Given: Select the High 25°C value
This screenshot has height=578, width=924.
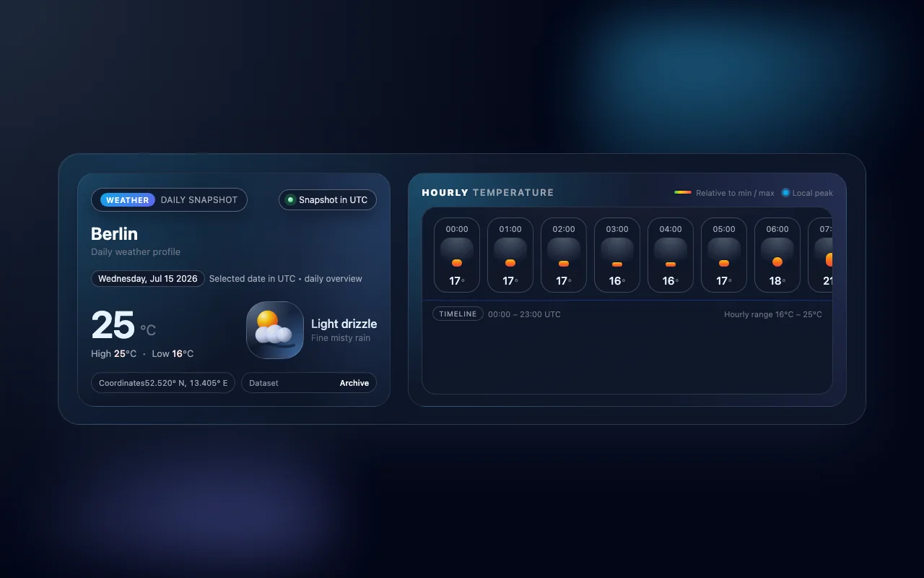Looking at the screenshot, I should pyautogui.click(x=114, y=354).
